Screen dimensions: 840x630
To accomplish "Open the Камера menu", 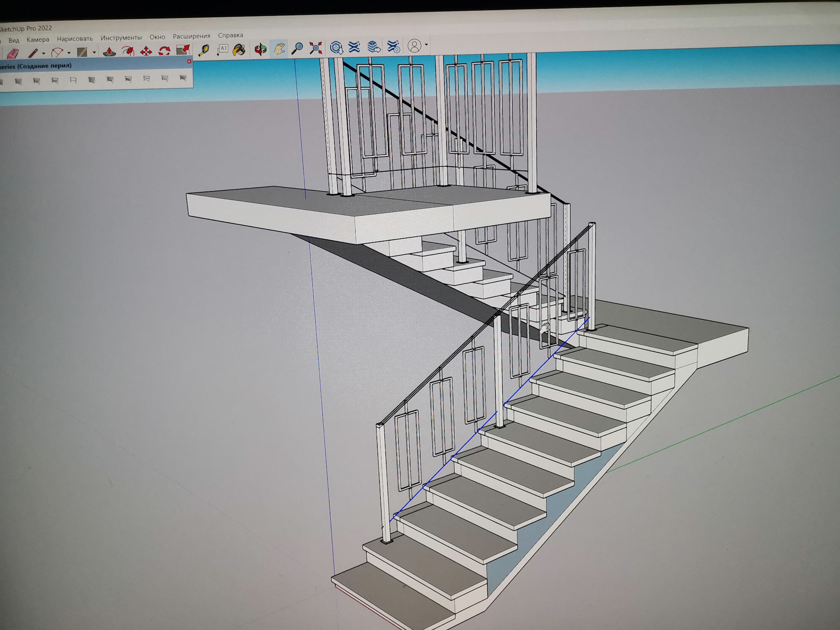I will 38,39.
